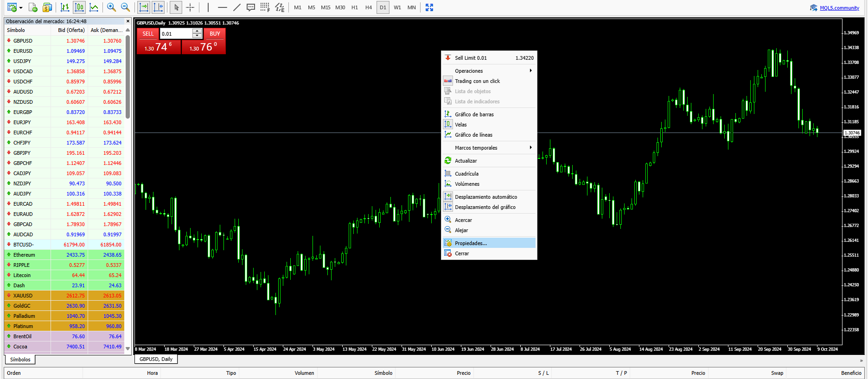Close the Market Watch panel
Screen dimensions: 868x379
click(128, 21)
